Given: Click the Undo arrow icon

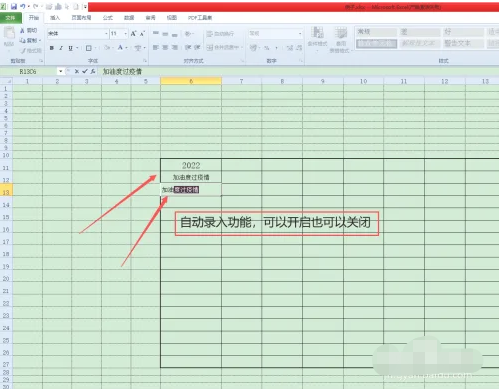Looking at the screenshot, I should pos(23,6).
